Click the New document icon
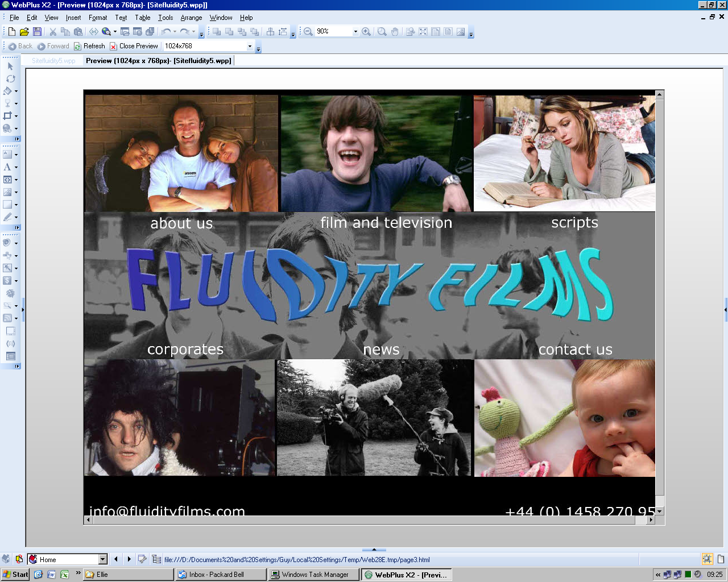Screen dimensions: 728x582 [11, 32]
